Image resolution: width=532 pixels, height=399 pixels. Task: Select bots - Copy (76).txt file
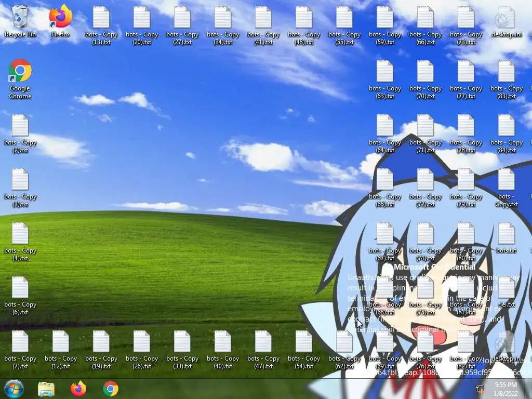(x=425, y=350)
